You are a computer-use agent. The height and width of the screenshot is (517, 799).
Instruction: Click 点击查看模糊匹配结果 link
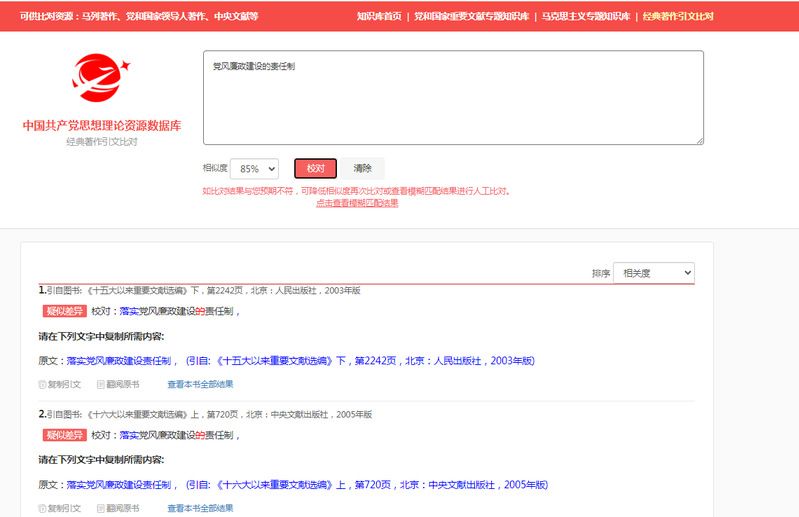click(357, 203)
